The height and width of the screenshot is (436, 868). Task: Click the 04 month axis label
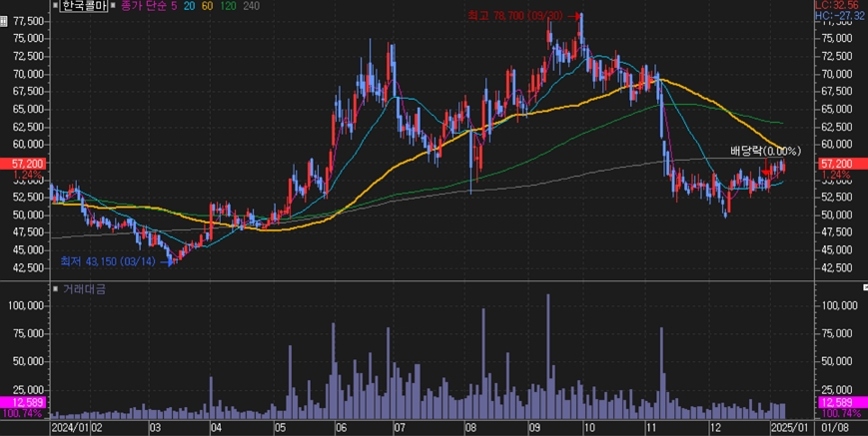coord(217,428)
